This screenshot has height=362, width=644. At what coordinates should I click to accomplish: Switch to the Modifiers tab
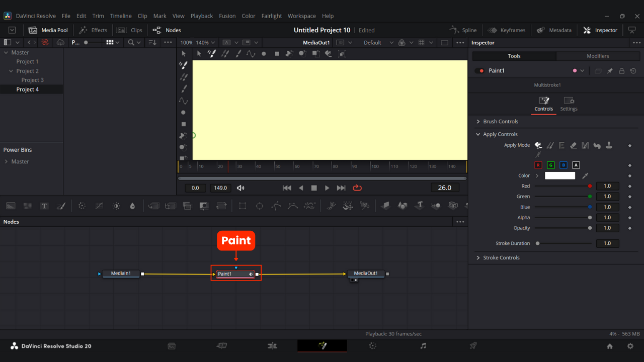598,56
